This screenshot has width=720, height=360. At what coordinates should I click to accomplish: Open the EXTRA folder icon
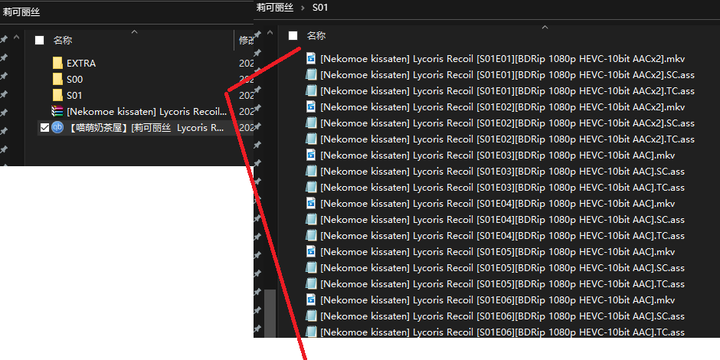point(57,63)
